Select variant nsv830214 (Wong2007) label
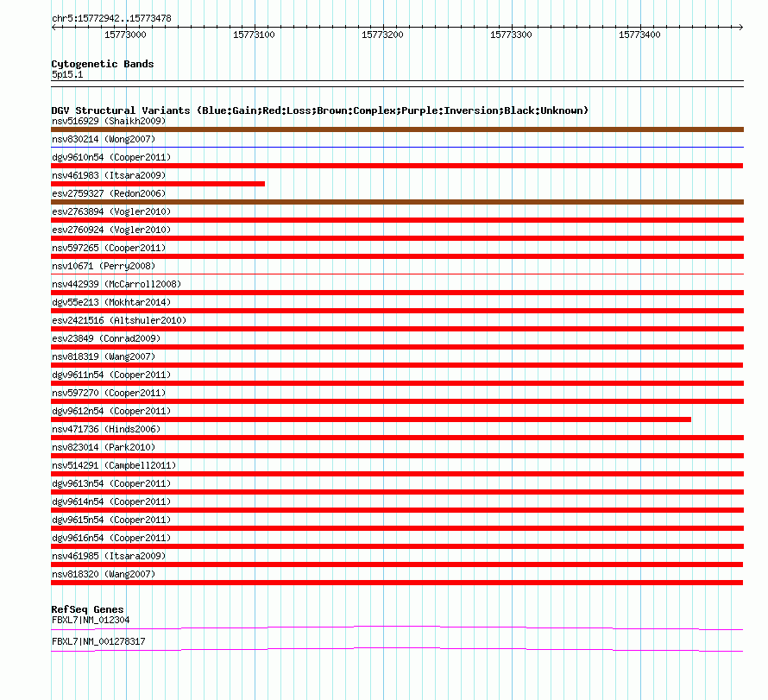Viewport: 768px width, 700px height. point(104,139)
